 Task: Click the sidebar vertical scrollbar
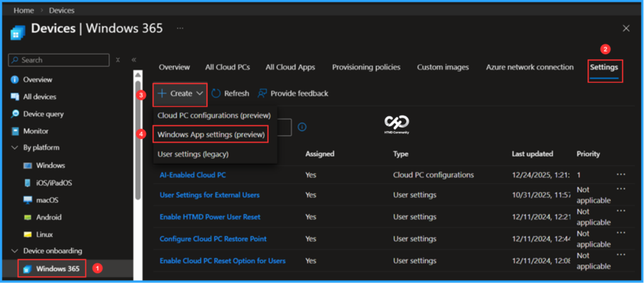coord(138,140)
